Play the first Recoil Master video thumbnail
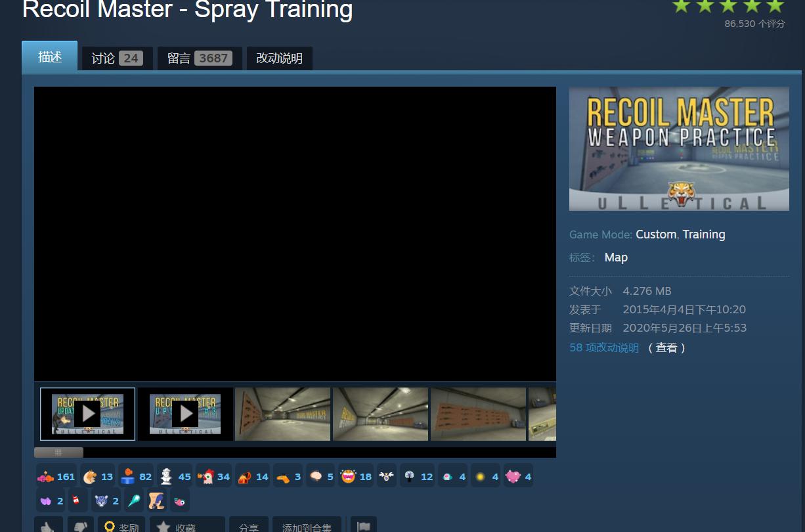Image resolution: width=805 pixels, height=532 pixels. coord(87,414)
